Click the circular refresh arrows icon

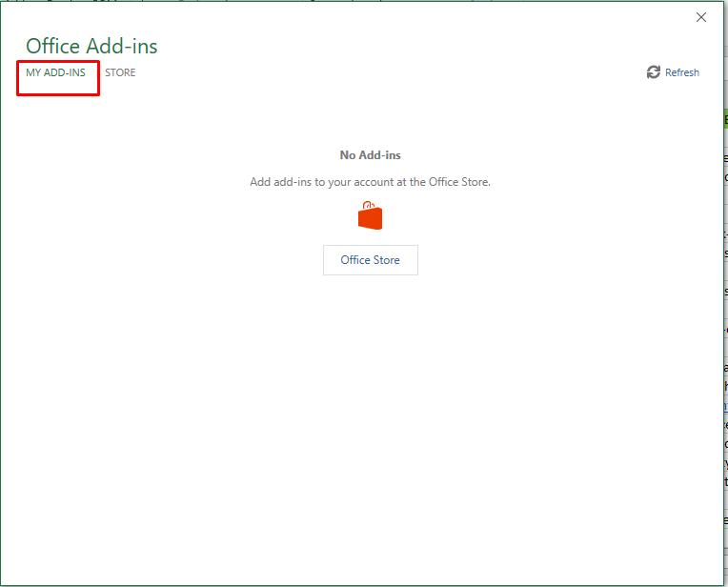click(654, 72)
